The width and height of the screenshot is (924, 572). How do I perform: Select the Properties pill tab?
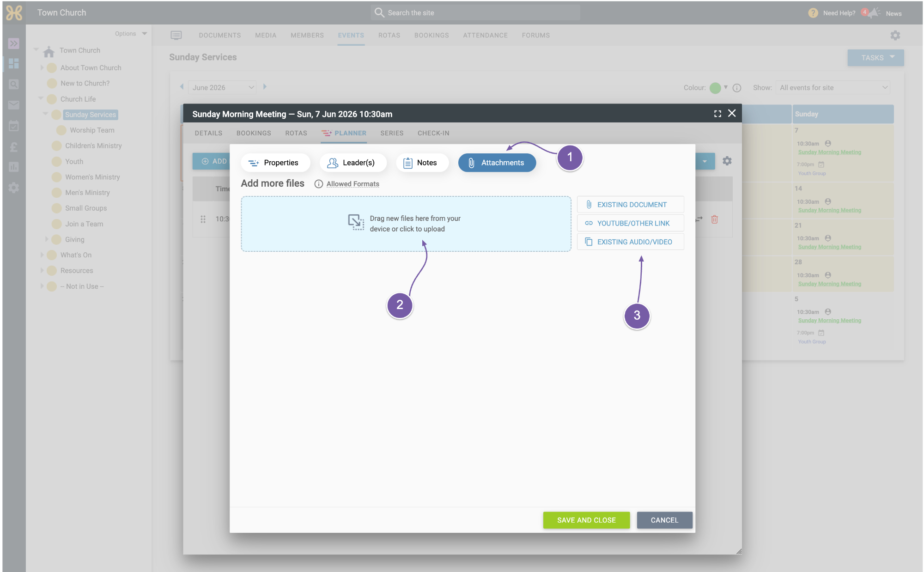(275, 163)
